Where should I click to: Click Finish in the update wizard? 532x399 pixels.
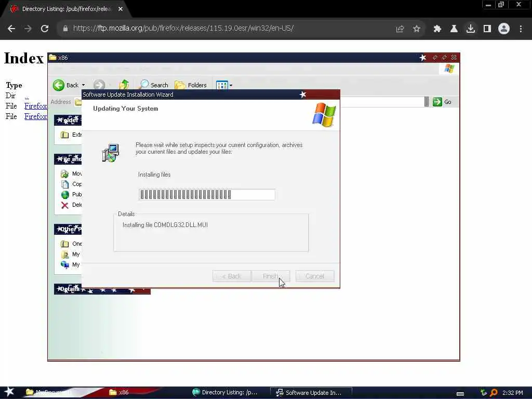271,276
